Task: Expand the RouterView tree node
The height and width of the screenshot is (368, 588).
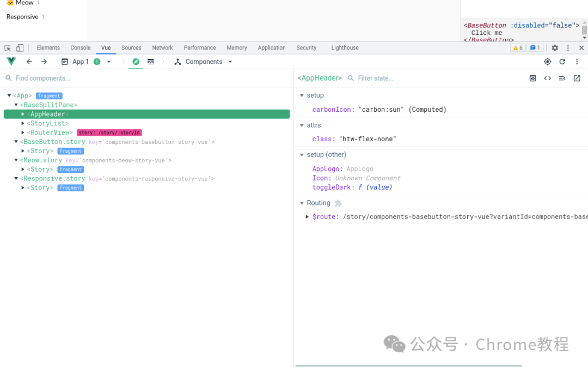Action: 23,132
